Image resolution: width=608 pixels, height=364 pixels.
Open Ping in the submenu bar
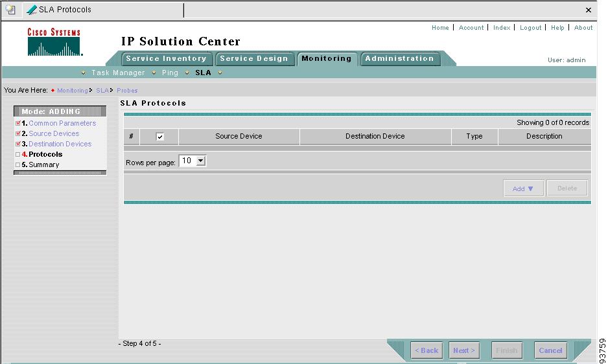point(170,73)
